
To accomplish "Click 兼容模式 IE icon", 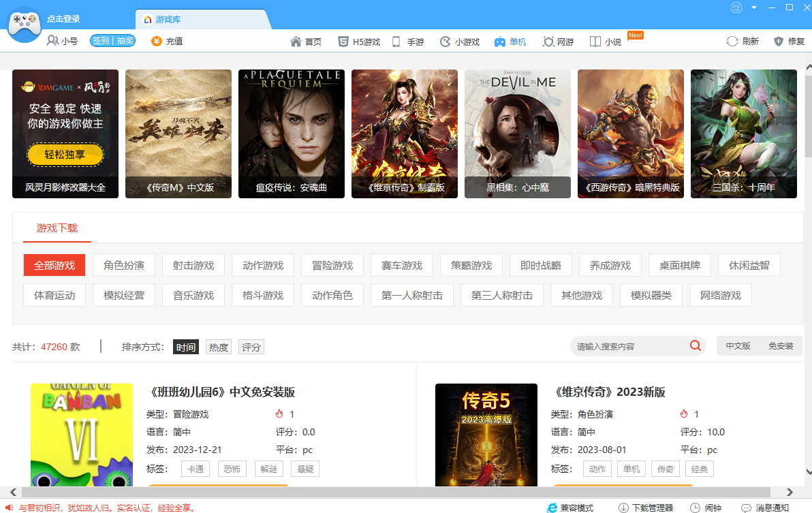I will click(x=552, y=508).
